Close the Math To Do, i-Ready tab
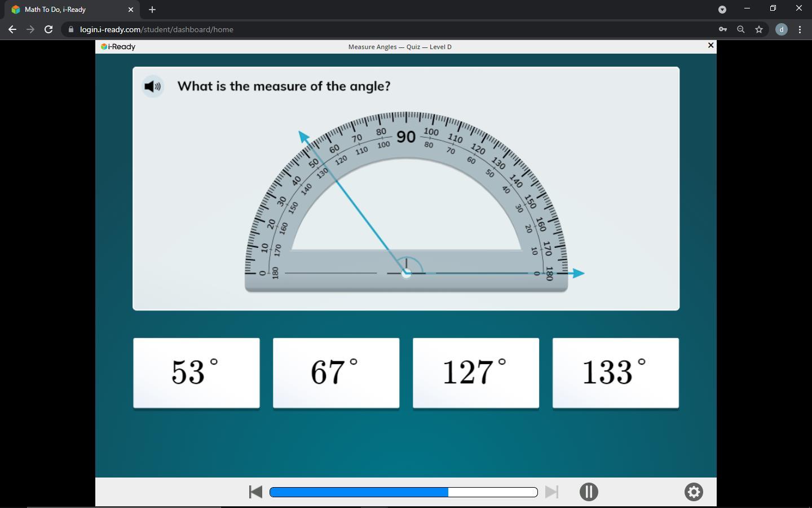812x508 pixels. click(x=131, y=10)
